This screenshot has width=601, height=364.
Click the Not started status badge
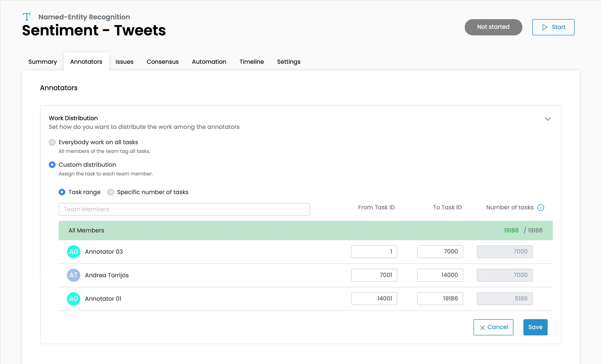click(493, 27)
